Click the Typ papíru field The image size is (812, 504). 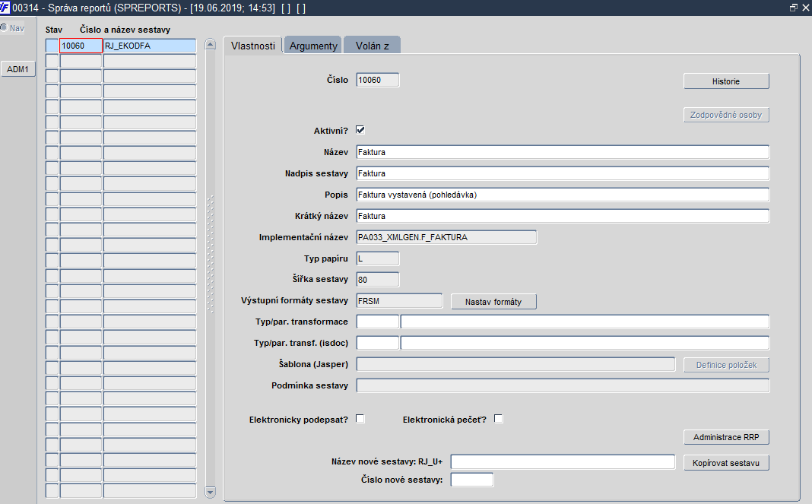click(378, 258)
